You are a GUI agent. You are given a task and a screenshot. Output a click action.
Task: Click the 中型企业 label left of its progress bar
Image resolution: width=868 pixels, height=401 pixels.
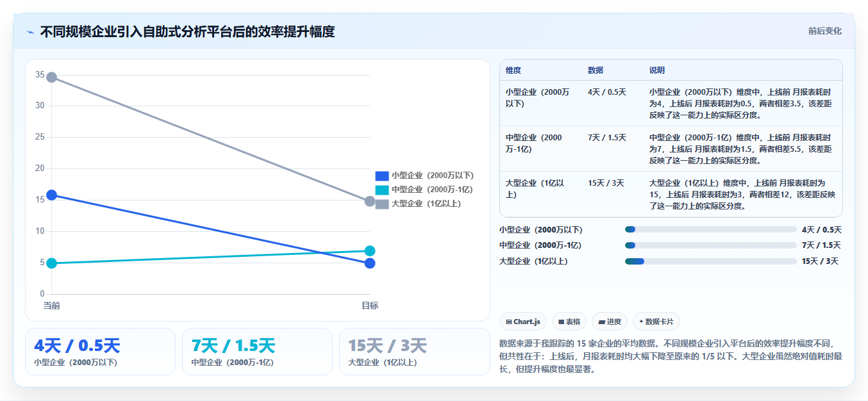[x=540, y=245]
